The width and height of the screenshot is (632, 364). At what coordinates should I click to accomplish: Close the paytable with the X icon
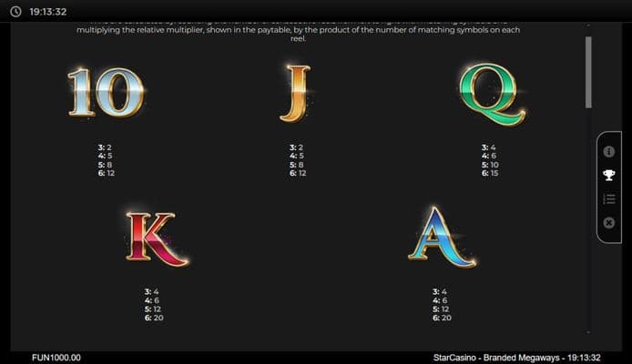(608, 223)
